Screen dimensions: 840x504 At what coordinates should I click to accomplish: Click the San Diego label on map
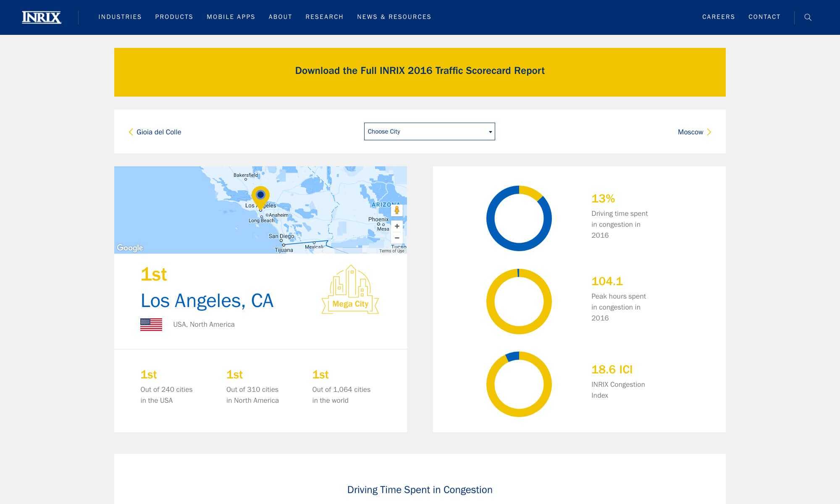281,236
